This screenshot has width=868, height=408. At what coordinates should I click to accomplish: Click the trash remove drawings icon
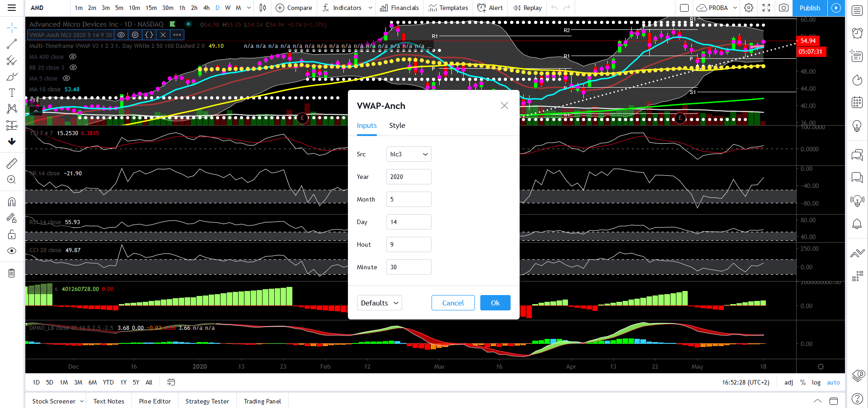12,273
